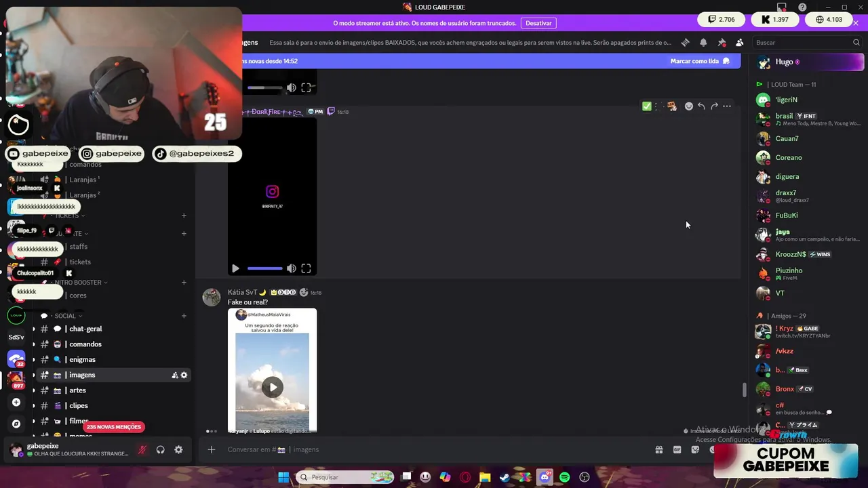The height and width of the screenshot is (488, 868).
Task: Click the Pesquisar taskbar search box
Action: [x=344, y=477]
